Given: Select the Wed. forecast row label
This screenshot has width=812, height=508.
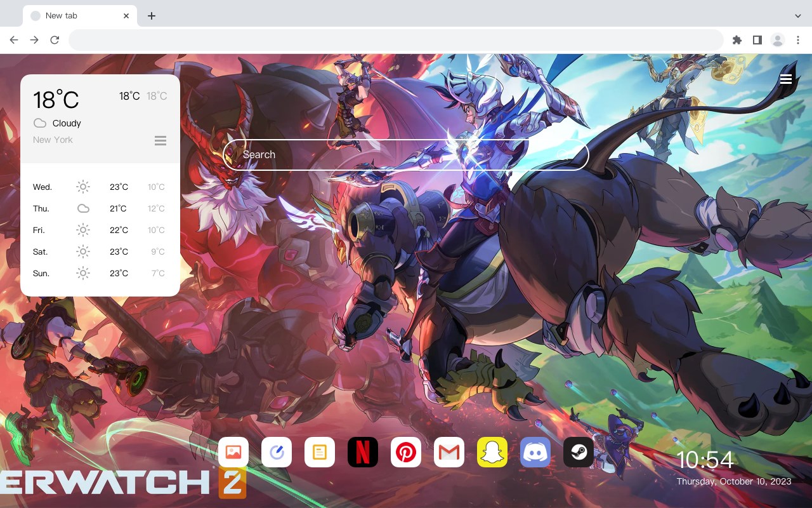Looking at the screenshot, I should click(x=43, y=187).
